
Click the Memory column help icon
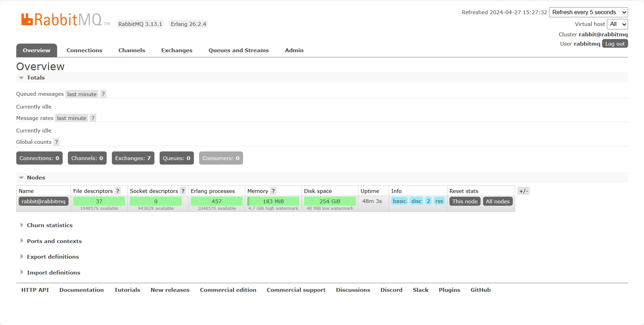click(x=273, y=191)
